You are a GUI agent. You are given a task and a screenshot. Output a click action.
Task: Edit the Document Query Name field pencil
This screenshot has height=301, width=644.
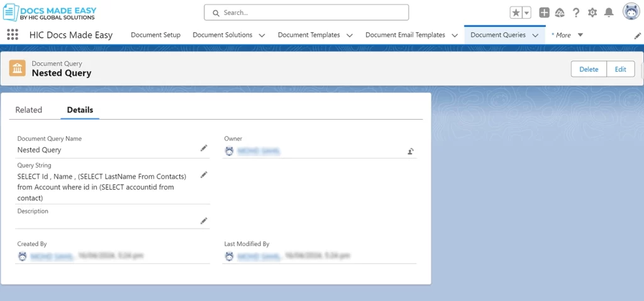pyautogui.click(x=204, y=148)
